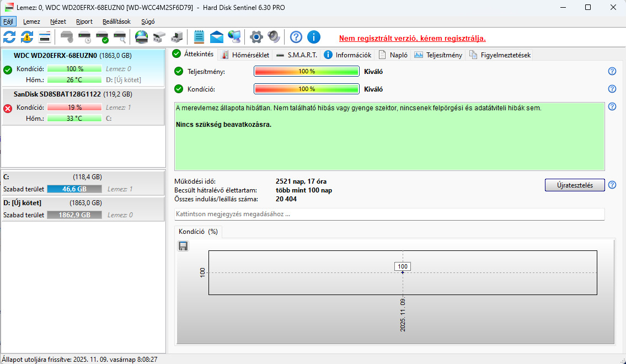Switch to the Teljesítmény tab
The width and height of the screenshot is (626, 364).
[x=438, y=55]
